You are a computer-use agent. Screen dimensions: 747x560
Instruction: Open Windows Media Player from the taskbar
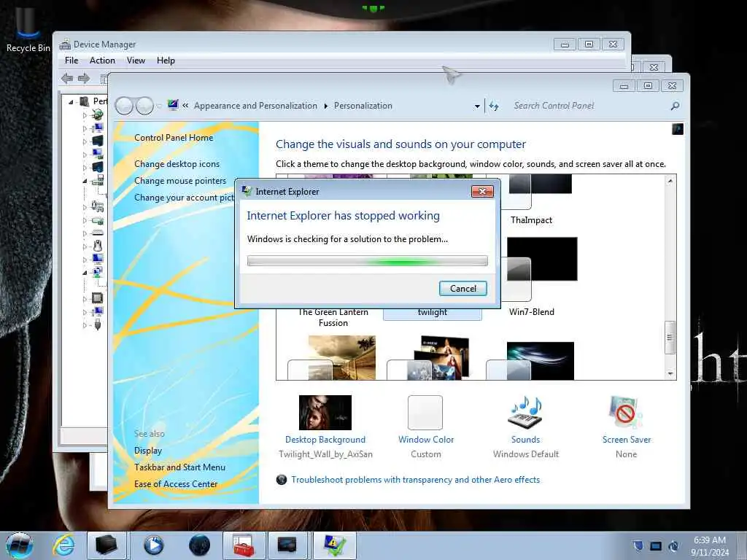153,545
